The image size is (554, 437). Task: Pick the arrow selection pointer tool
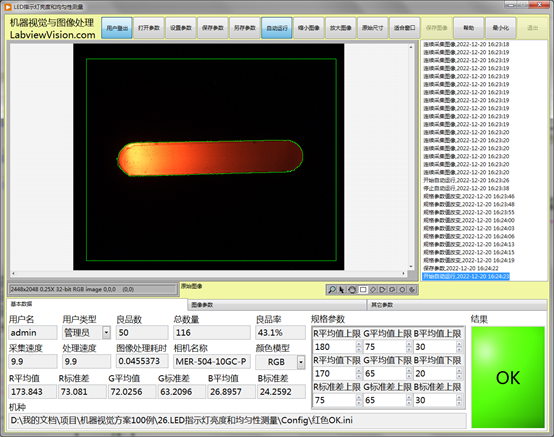click(x=342, y=290)
